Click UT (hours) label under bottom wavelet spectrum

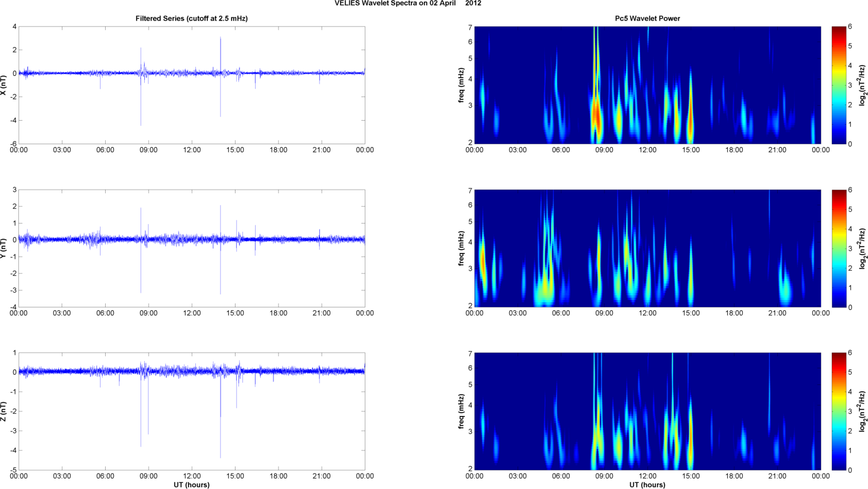click(x=647, y=485)
